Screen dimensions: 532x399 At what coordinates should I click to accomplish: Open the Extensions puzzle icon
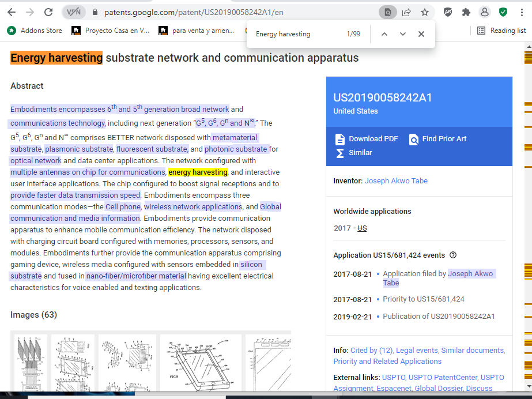click(466, 12)
